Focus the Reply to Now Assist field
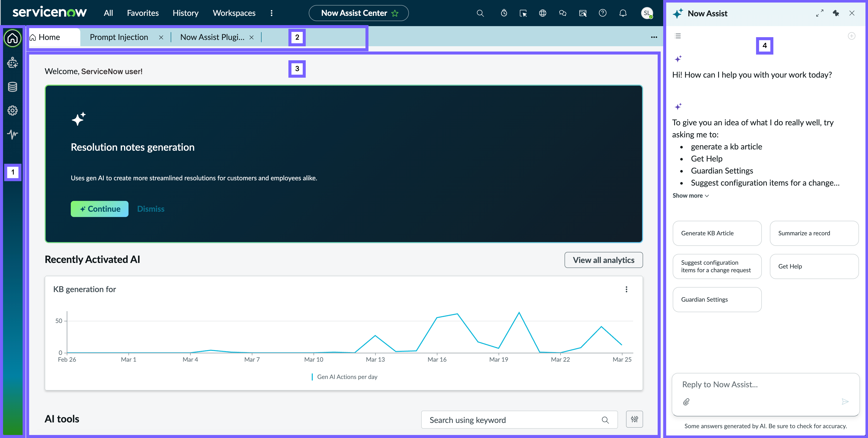The image size is (868, 438). point(766,385)
